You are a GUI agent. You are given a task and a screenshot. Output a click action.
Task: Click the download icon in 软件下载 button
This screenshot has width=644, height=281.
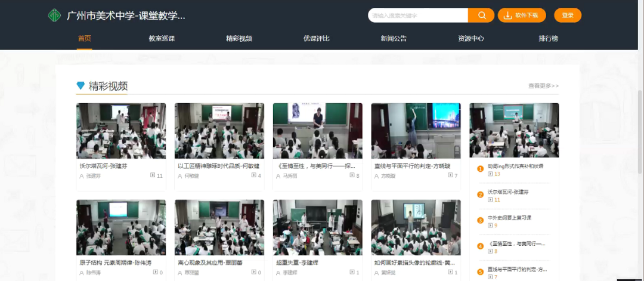(508, 16)
